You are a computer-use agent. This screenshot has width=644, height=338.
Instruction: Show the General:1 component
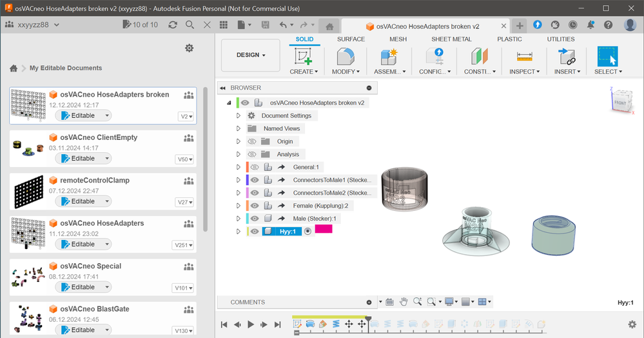pyautogui.click(x=255, y=167)
